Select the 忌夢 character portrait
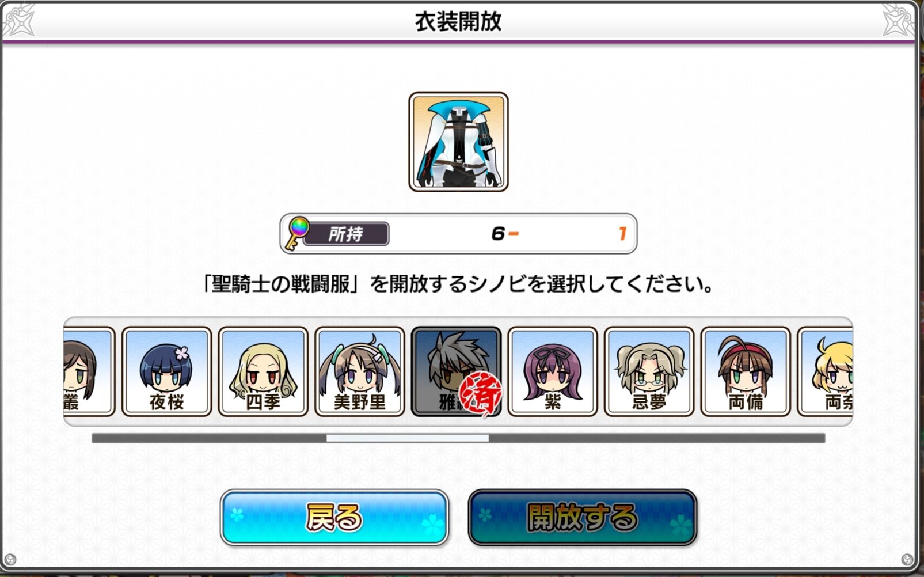 (649, 371)
